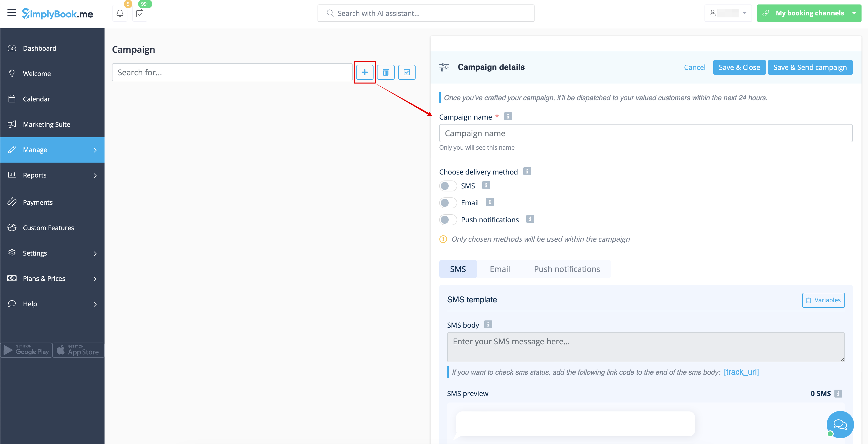
Task: Switch to the Email tab
Action: (x=500, y=269)
